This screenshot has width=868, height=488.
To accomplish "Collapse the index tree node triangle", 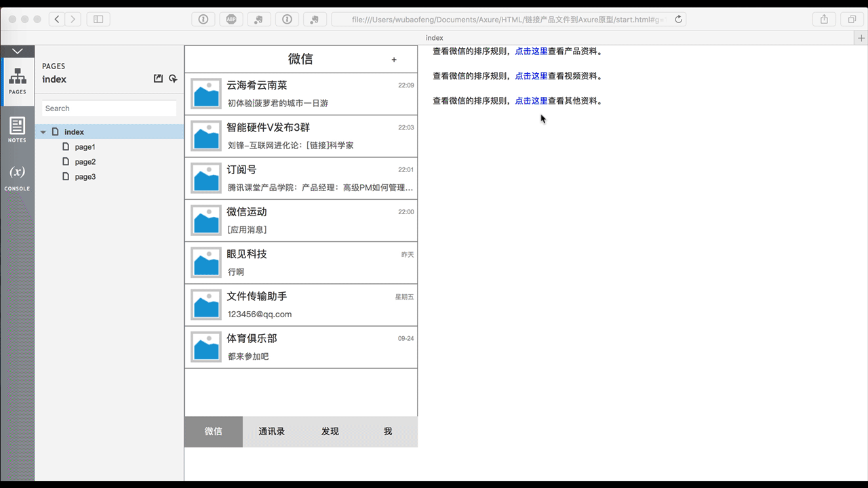I will tap(44, 132).
